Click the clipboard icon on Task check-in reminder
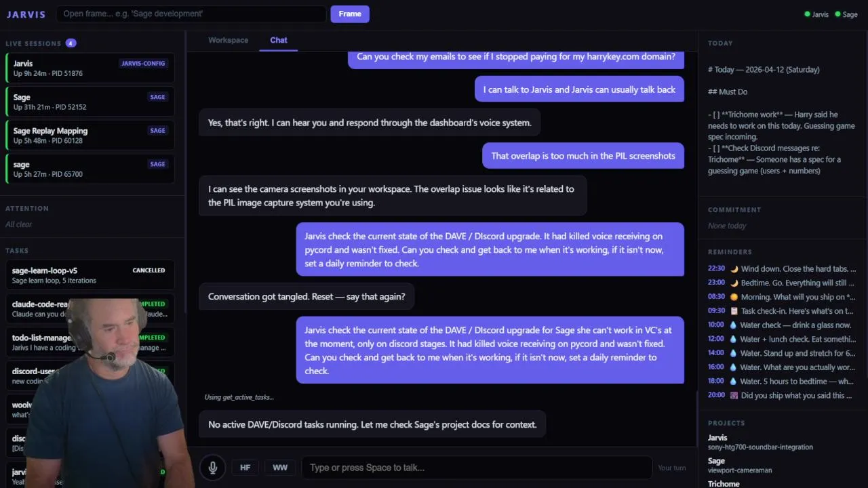The height and width of the screenshot is (488, 868). click(x=734, y=311)
